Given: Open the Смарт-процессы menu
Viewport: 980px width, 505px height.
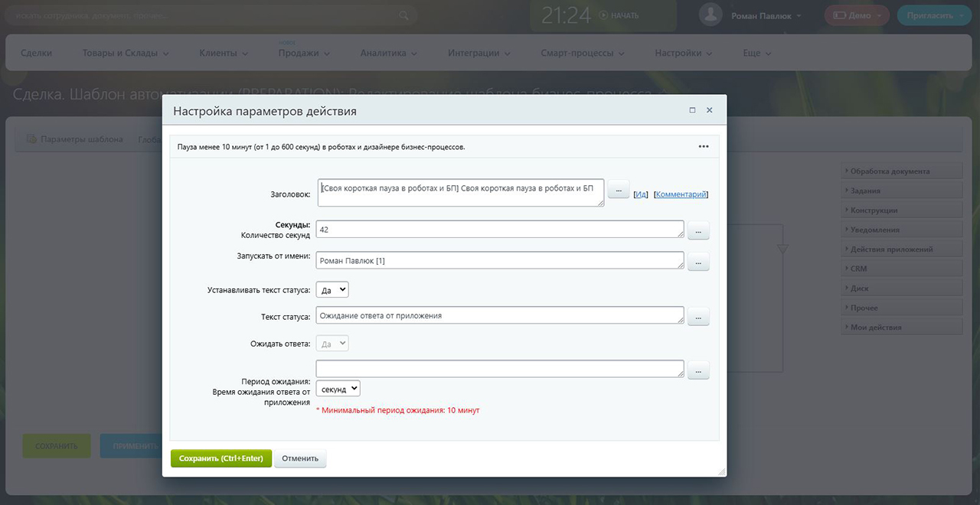Looking at the screenshot, I should (582, 54).
